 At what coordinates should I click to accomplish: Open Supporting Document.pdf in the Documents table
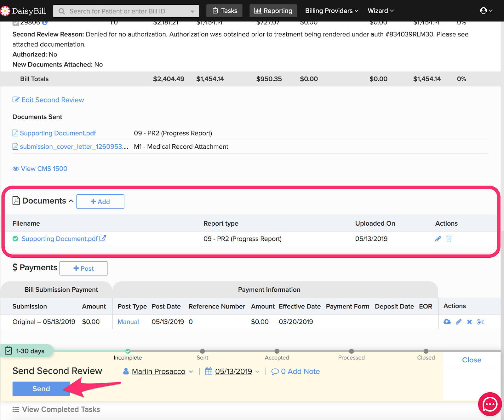click(x=60, y=239)
